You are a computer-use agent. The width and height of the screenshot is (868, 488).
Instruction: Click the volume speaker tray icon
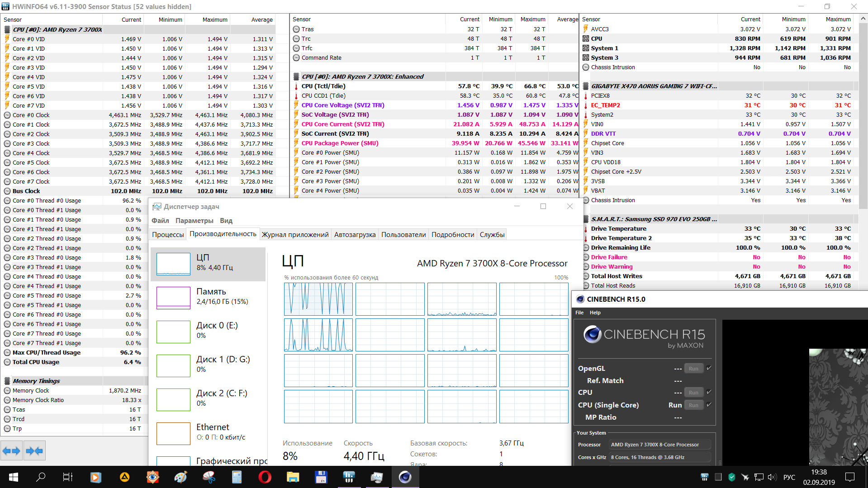772,477
